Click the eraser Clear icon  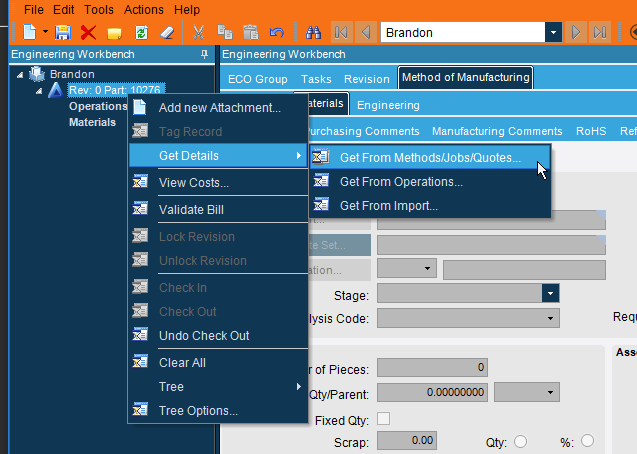point(167,32)
